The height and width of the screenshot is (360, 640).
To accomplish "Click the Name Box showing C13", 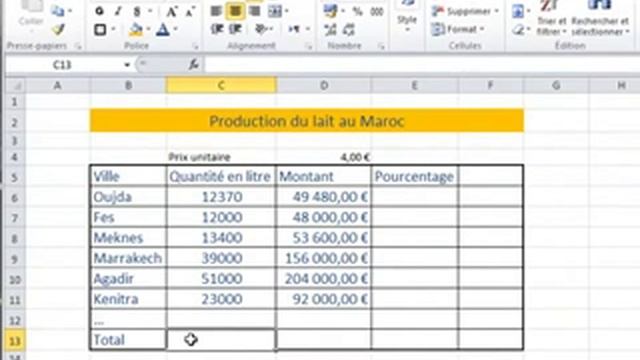I will (62, 64).
